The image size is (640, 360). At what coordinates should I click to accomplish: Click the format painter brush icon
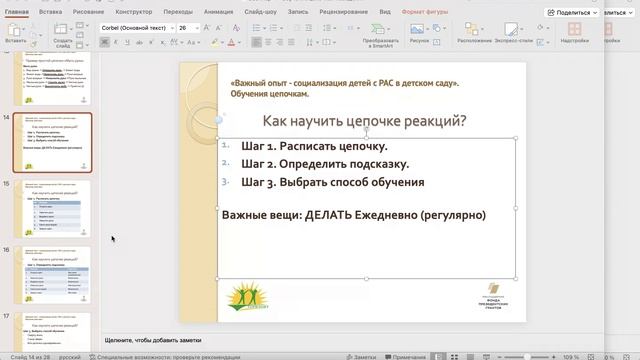coord(34,44)
